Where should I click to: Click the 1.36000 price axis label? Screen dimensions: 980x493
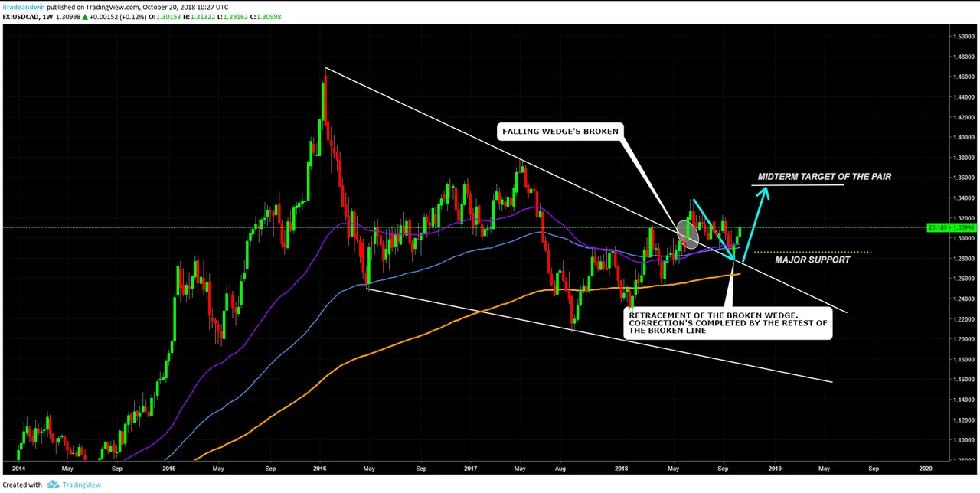coord(963,178)
